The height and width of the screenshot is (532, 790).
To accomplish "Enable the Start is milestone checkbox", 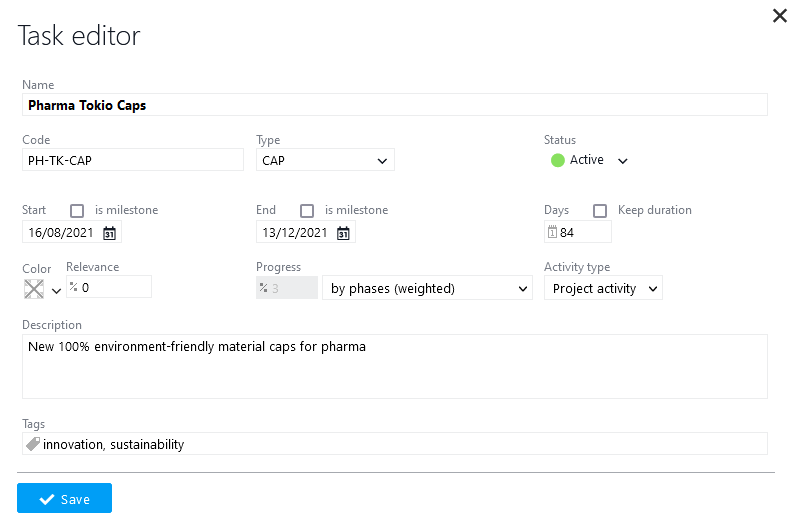I will (77, 211).
